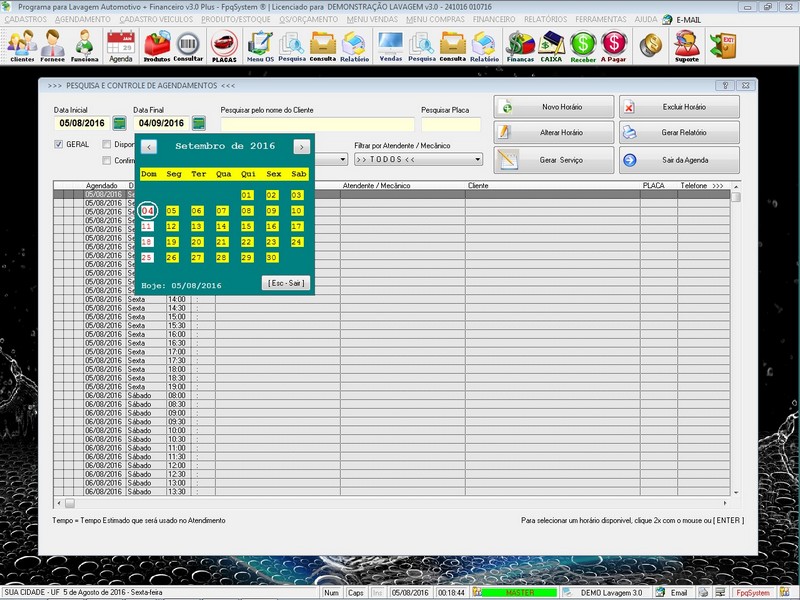Click the Gerar Relatório button
The width and height of the screenshot is (800, 600).
[x=679, y=133]
